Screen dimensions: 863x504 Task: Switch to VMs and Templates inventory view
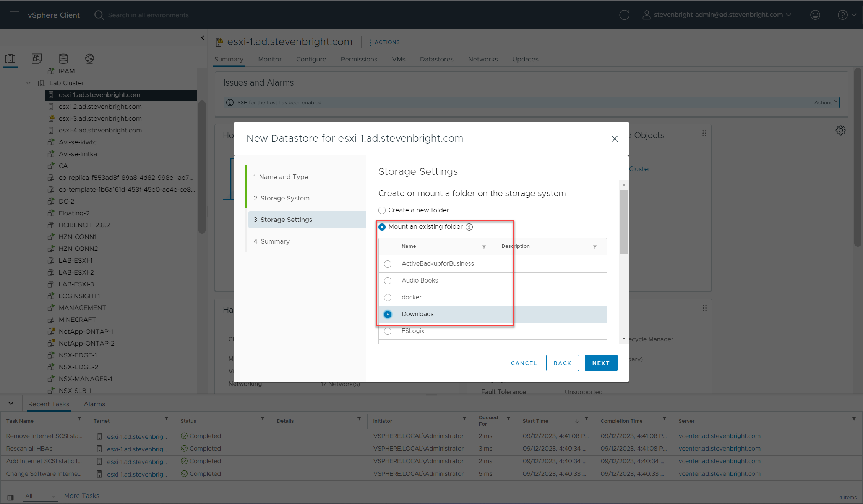[x=37, y=58]
